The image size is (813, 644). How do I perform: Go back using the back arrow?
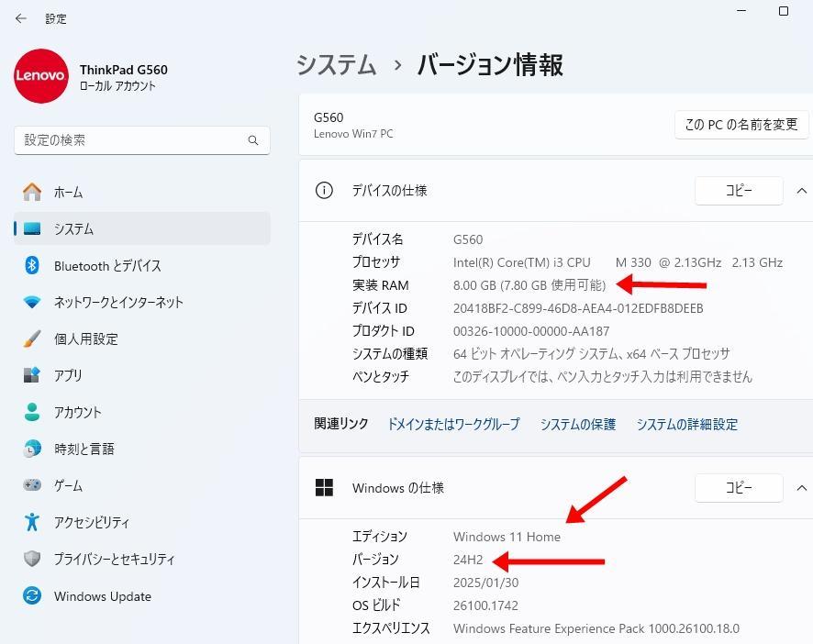coord(21,18)
